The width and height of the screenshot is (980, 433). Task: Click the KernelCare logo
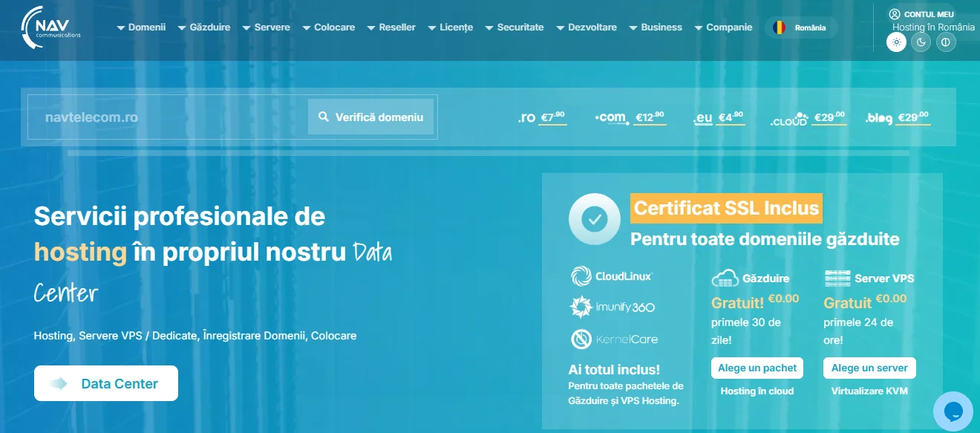click(x=614, y=339)
